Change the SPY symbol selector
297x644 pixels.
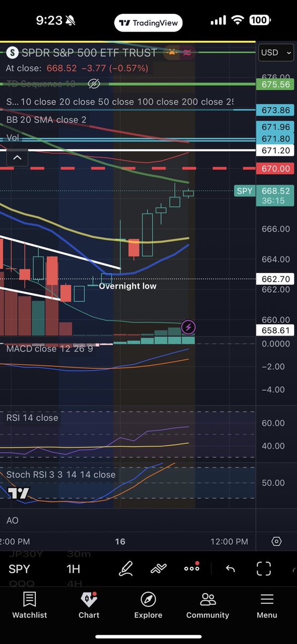point(19,569)
